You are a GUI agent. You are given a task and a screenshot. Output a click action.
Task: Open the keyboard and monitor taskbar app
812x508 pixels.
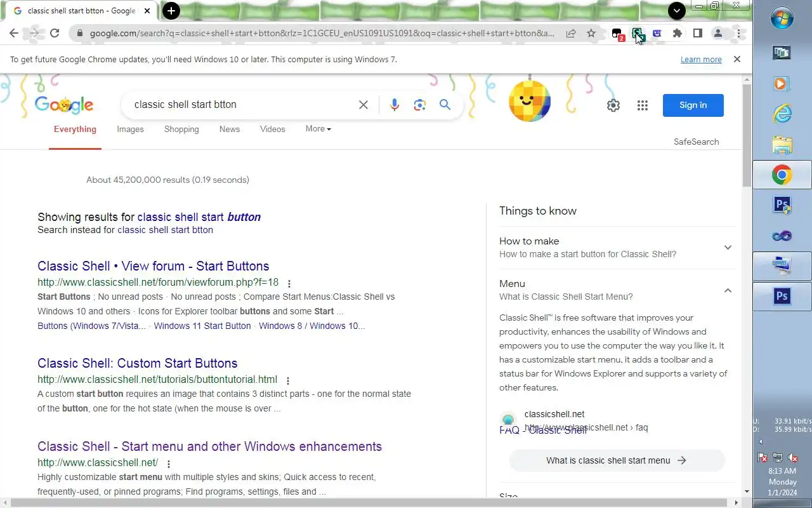pos(782,266)
